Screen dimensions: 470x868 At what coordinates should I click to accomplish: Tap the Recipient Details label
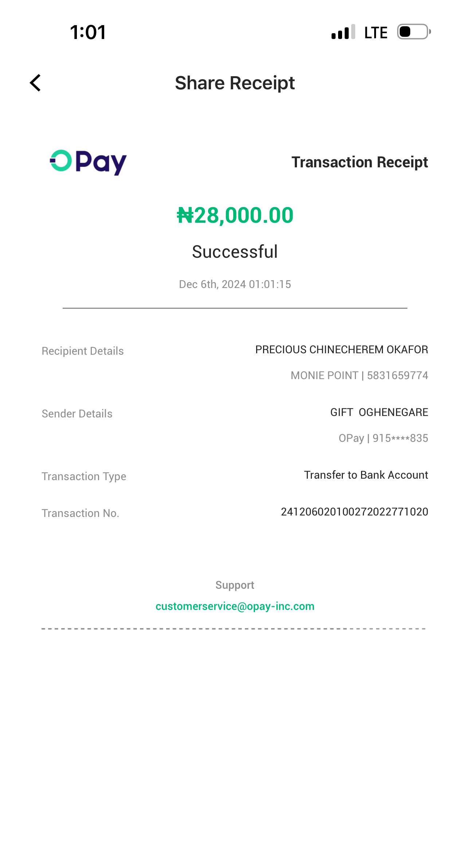pos(83,351)
